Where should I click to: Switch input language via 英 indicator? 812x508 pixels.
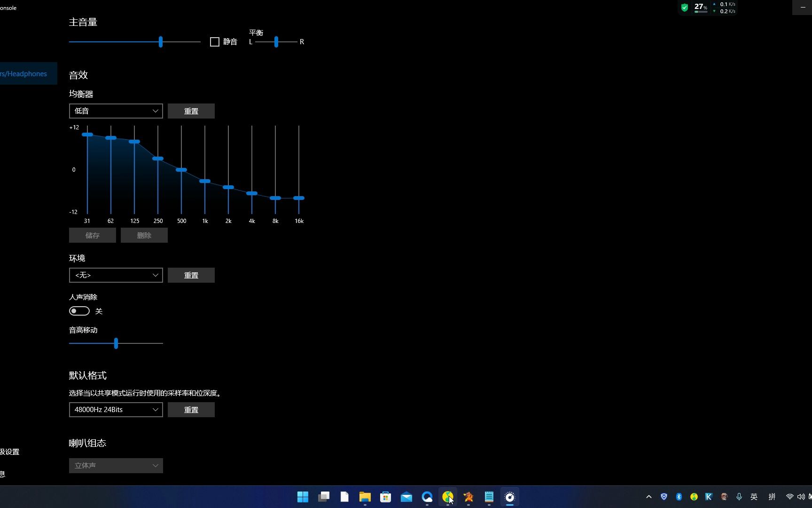coord(754,497)
